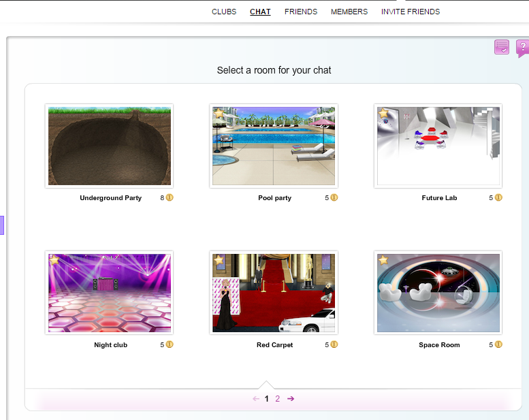Click the pink help question mark icon
Image resolution: width=529 pixels, height=420 pixels.
522,48
